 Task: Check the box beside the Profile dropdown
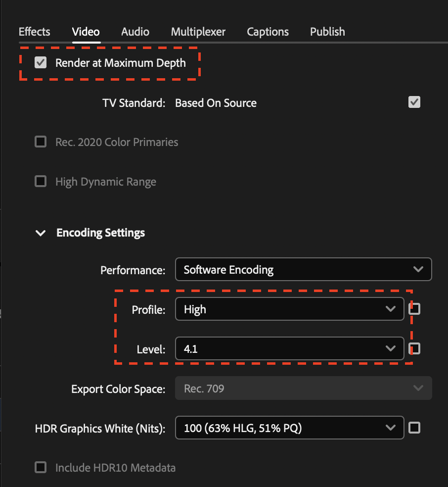coord(415,309)
